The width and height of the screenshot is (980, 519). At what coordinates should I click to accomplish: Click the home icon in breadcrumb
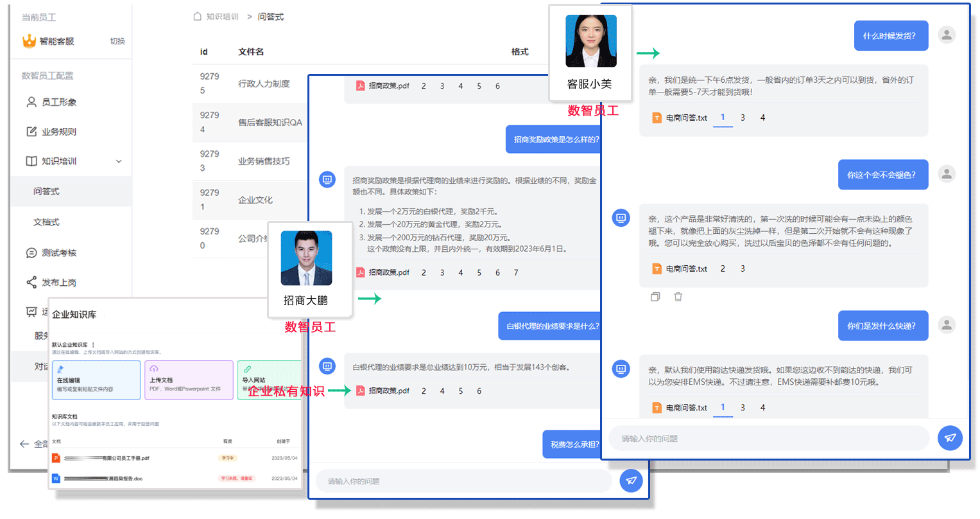[198, 17]
